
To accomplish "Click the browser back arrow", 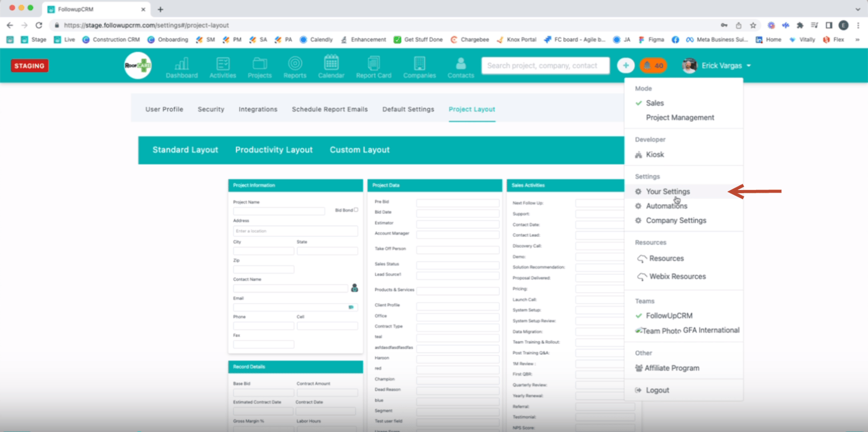I will click(x=10, y=25).
